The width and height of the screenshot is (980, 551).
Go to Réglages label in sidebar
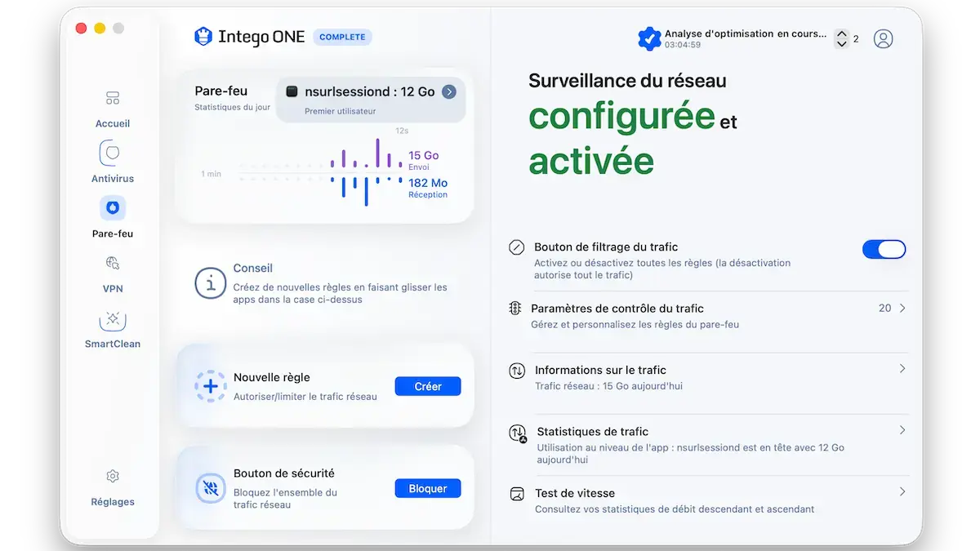click(x=113, y=502)
